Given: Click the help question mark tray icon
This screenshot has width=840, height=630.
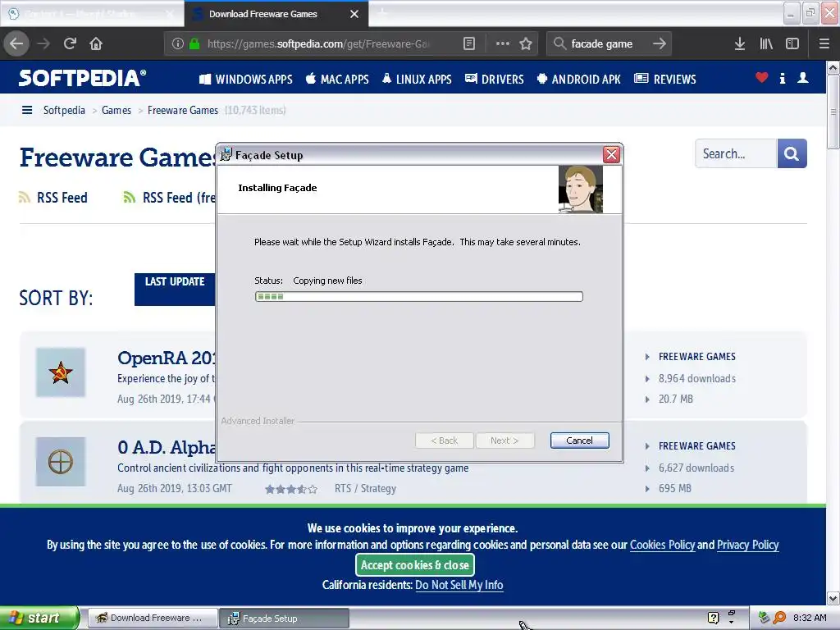Looking at the screenshot, I should pyautogui.click(x=713, y=618).
